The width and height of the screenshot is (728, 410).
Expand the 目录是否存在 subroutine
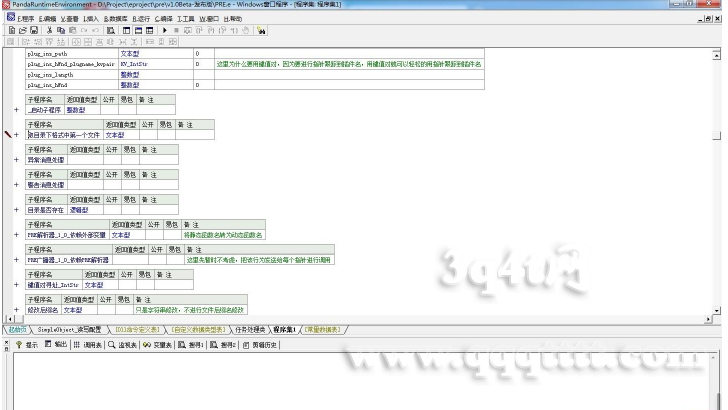coord(16,210)
